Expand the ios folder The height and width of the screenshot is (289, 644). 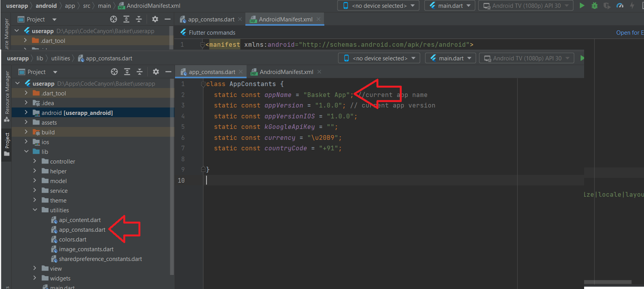tap(26, 142)
